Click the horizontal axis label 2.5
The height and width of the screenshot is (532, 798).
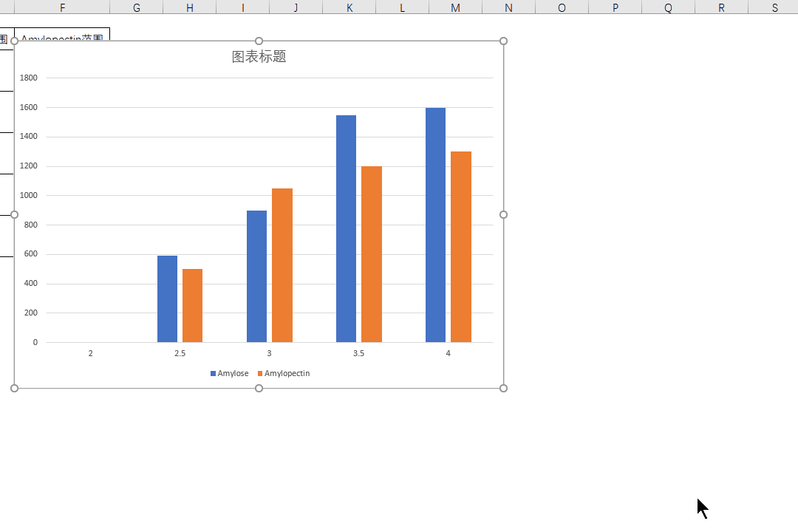tap(180, 353)
